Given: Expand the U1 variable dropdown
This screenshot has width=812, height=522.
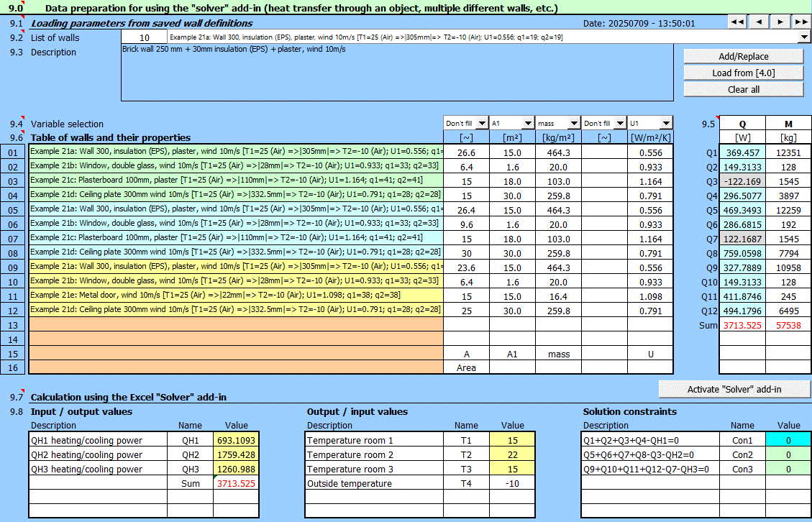Looking at the screenshot, I should pyautogui.click(x=665, y=124).
